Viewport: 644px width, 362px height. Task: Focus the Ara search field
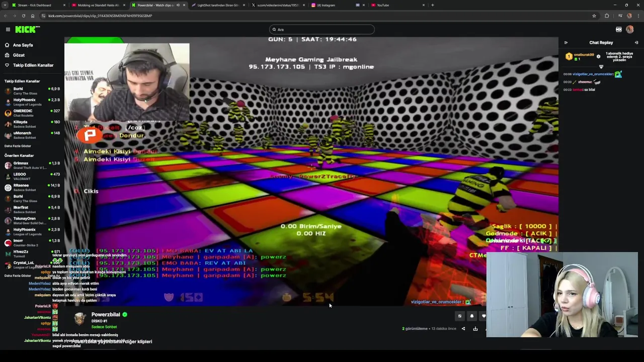(x=322, y=29)
